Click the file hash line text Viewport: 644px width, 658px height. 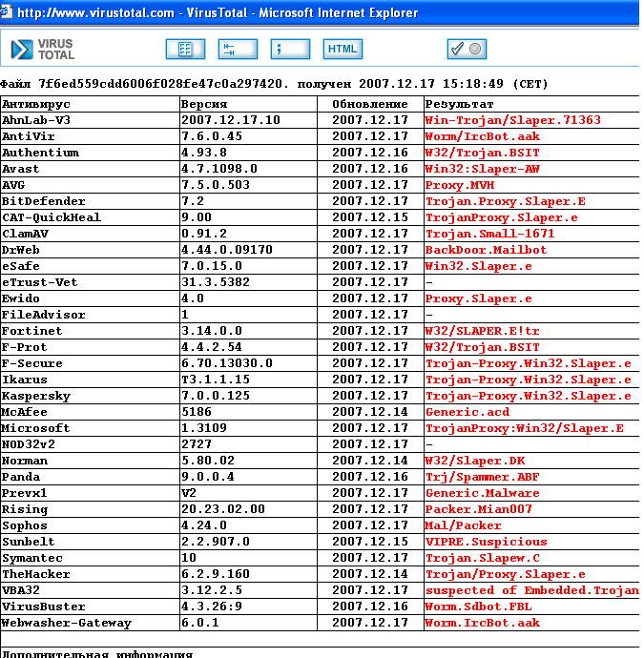274,84
